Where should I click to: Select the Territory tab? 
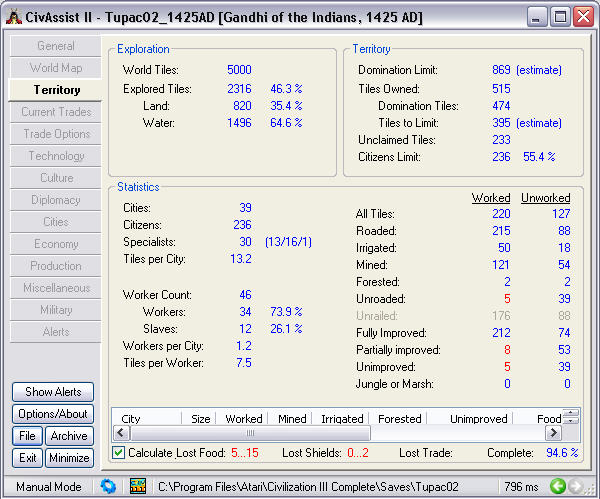point(56,90)
